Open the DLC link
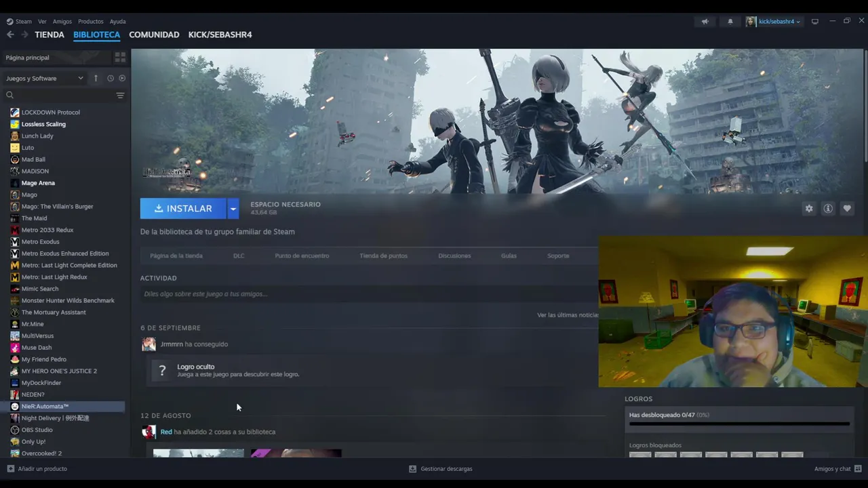Viewport: 868px width, 488px height. [239, 256]
